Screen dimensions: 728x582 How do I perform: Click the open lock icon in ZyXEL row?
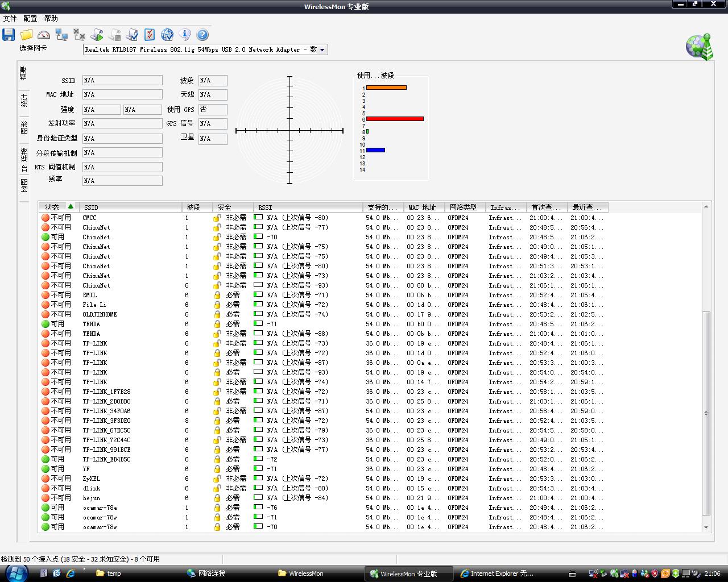pos(217,479)
